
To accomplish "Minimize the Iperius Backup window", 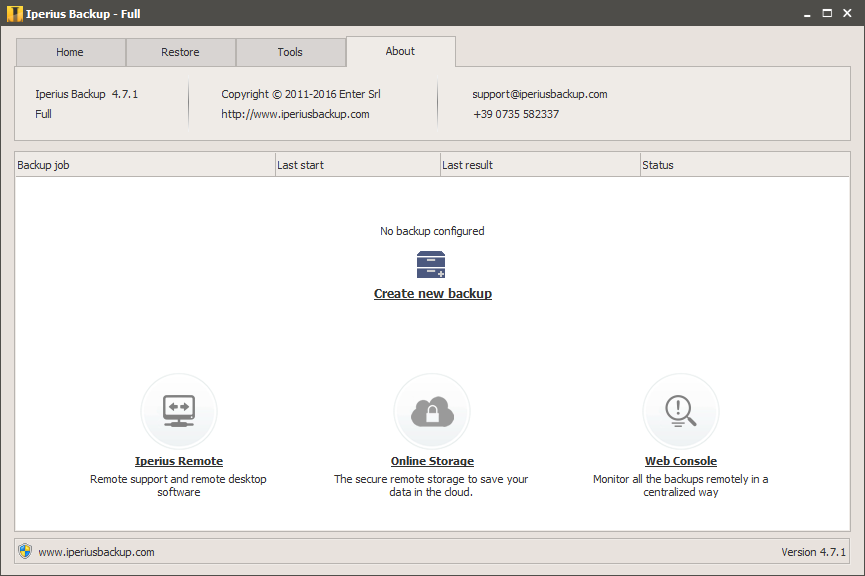I will tap(807, 14).
